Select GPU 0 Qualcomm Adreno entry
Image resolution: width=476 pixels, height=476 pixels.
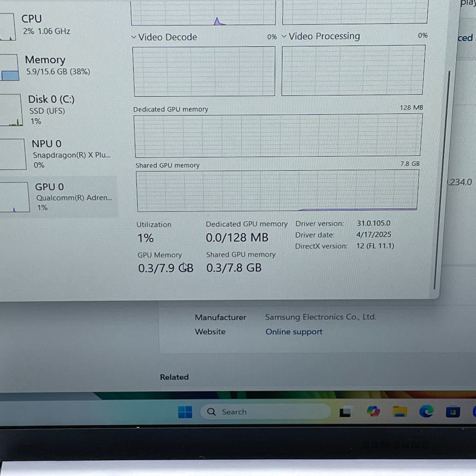59,197
